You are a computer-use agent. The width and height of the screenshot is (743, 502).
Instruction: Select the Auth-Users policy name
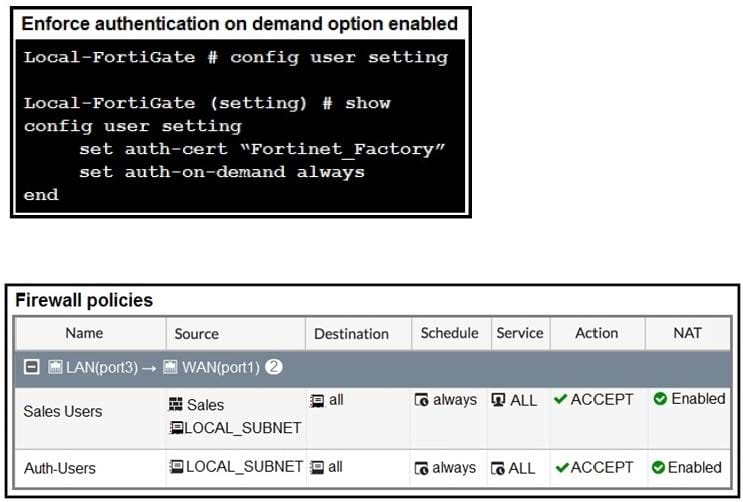[x=60, y=468]
